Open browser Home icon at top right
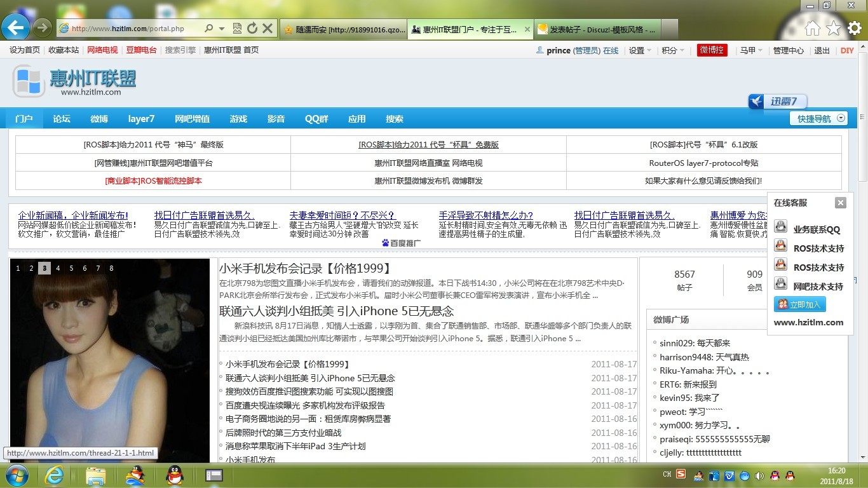The image size is (868, 488). click(812, 28)
